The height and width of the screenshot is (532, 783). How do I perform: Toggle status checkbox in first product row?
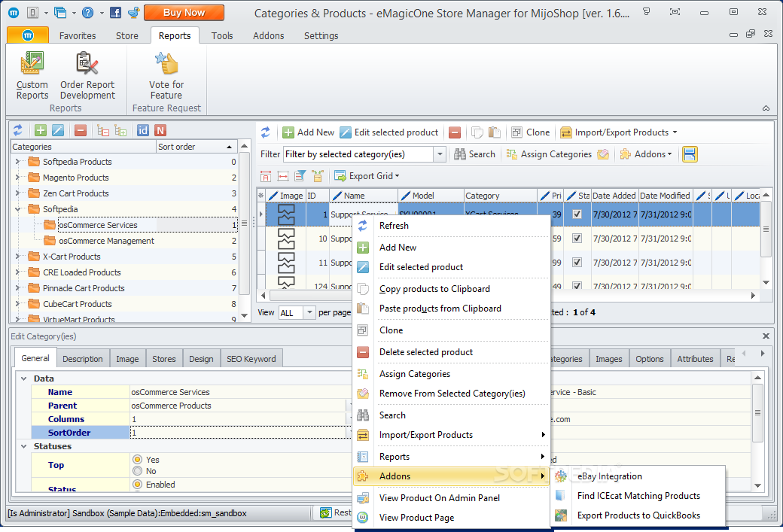(x=577, y=214)
